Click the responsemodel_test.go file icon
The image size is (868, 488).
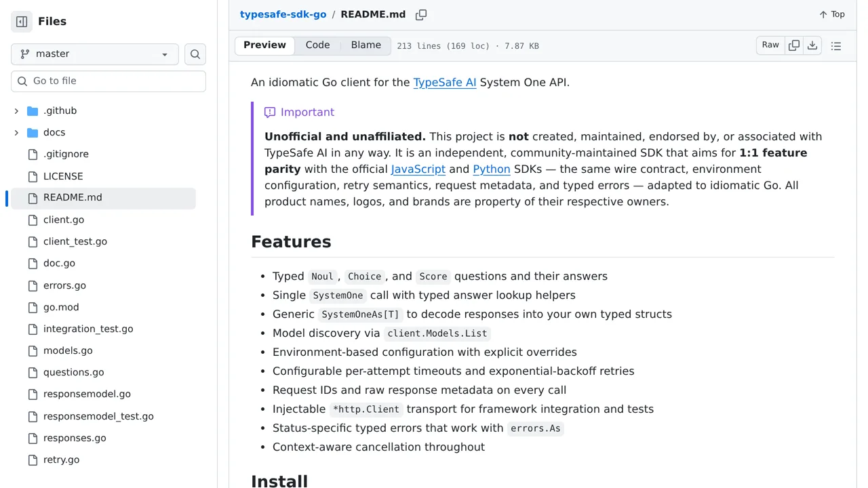33,416
